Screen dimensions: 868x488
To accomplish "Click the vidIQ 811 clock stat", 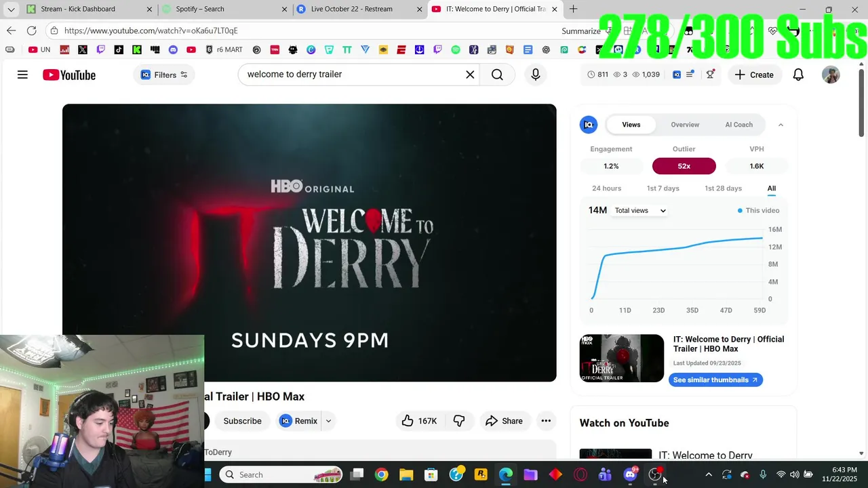I will (597, 75).
